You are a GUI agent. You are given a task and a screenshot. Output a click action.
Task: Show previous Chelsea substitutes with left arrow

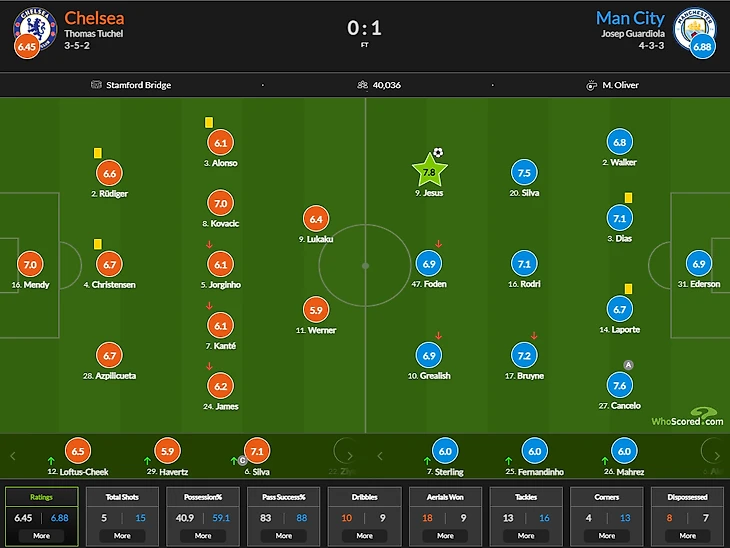pyautogui.click(x=13, y=456)
